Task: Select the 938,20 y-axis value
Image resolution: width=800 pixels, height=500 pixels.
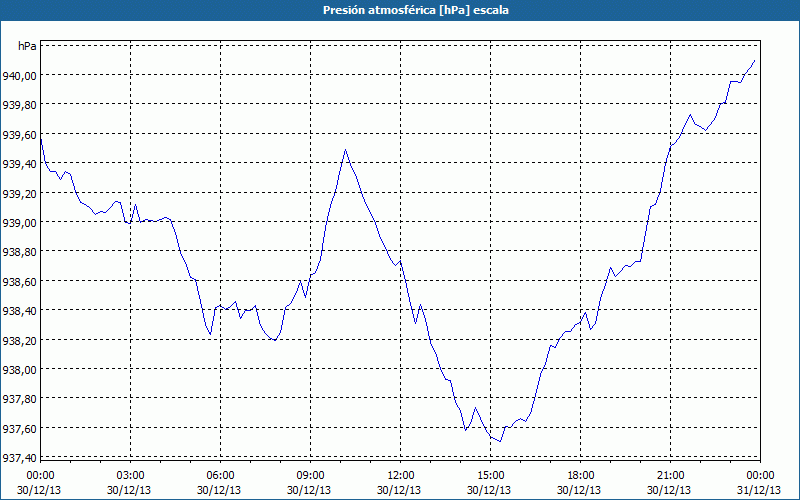Action: tap(19, 341)
